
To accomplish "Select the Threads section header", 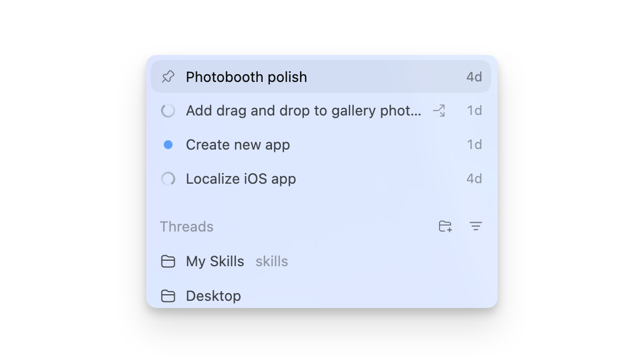I will pos(186,226).
